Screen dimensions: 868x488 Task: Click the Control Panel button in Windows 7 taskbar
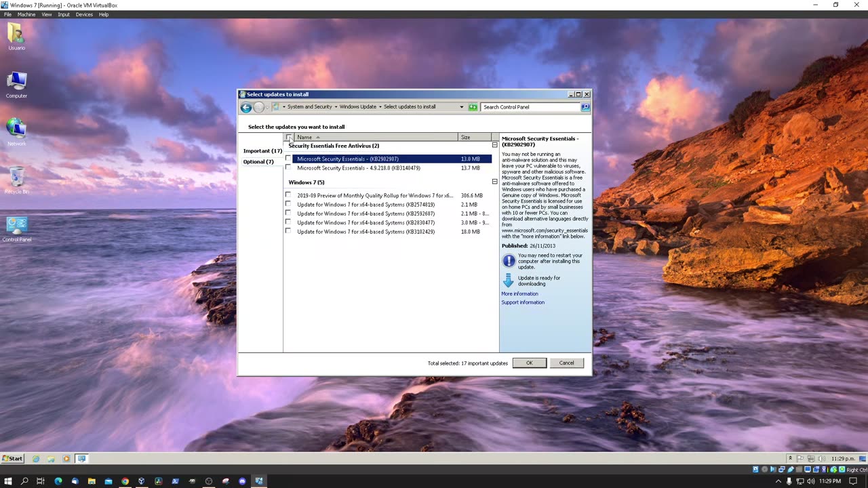coord(81,459)
